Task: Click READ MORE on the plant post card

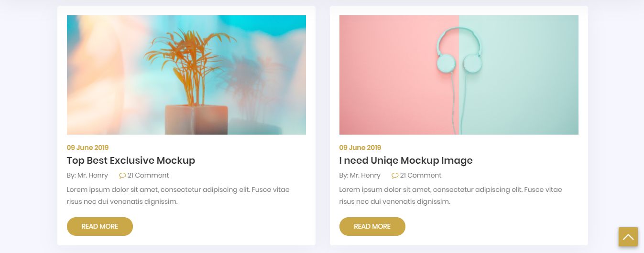Action: coord(100,226)
